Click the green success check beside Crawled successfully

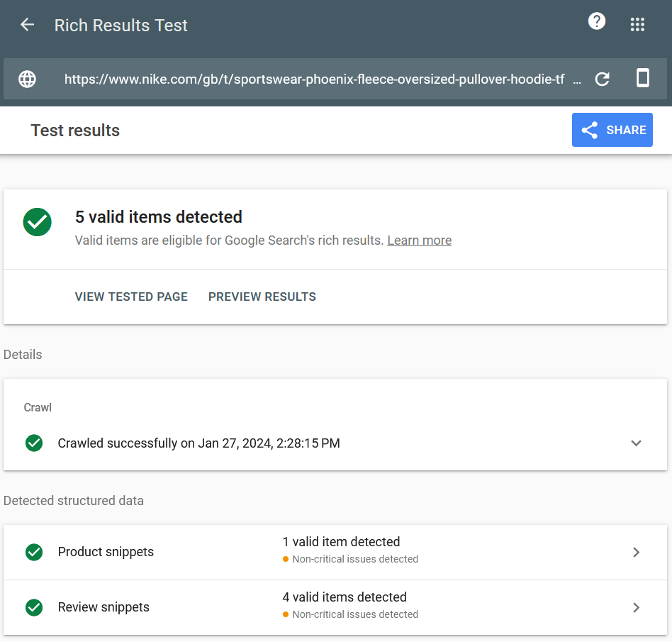pyautogui.click(x=34, y=443)
